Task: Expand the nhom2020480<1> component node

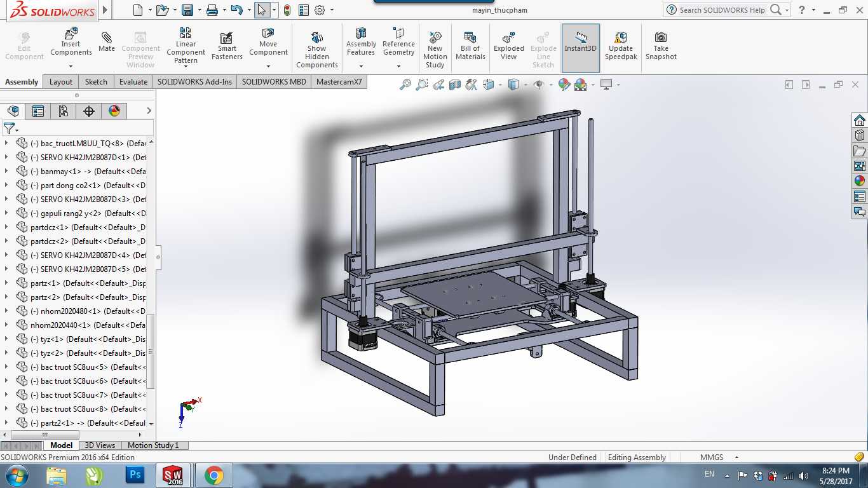Action: (x=6, y=311)
